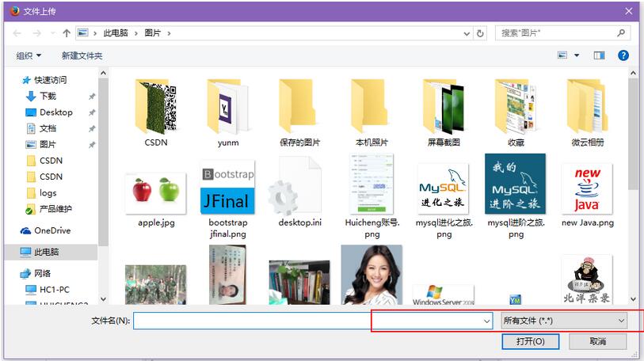Click the search magnifier icon
Viewport: 644px width, 361px height.
[622, 33]
